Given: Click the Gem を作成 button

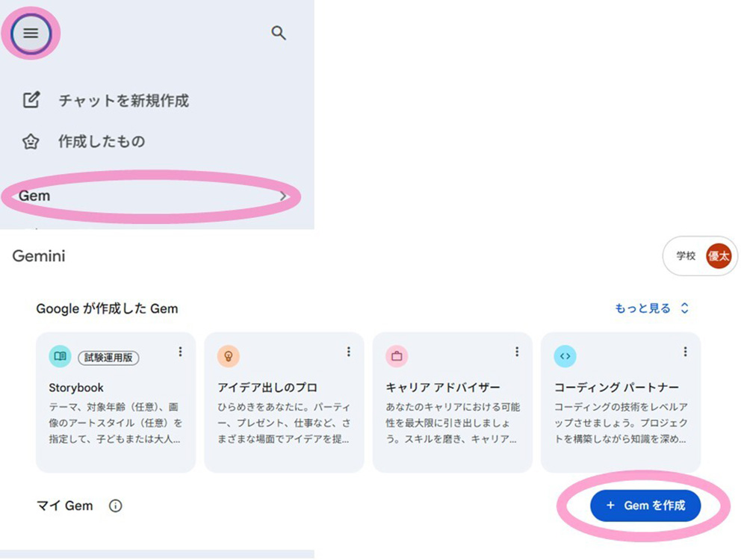Looking at the screenshot, I should 645,505.
